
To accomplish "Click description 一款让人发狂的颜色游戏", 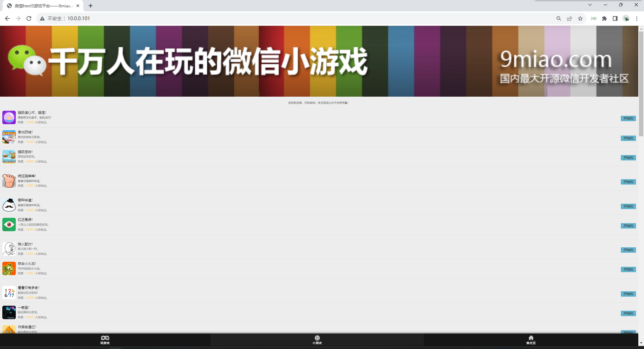I will coord(33,225).
